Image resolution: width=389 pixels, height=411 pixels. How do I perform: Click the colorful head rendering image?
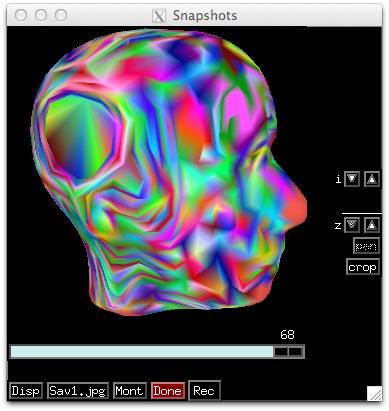(x=168, y=173)
